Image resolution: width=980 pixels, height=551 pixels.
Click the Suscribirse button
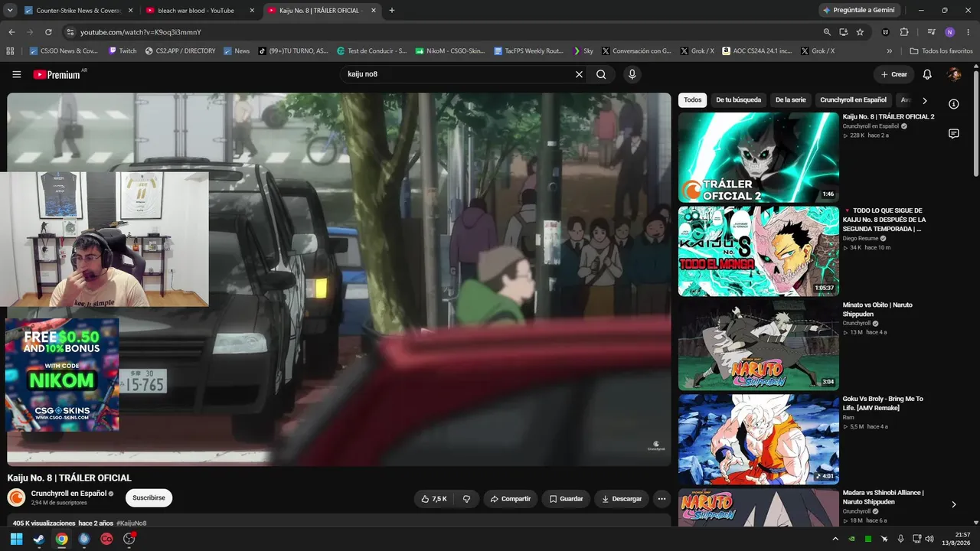tap(149, 498)
